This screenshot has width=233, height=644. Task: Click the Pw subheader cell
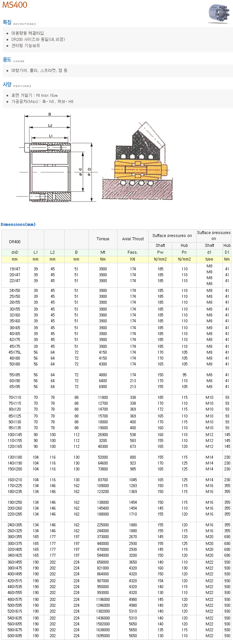coord(160,252)
